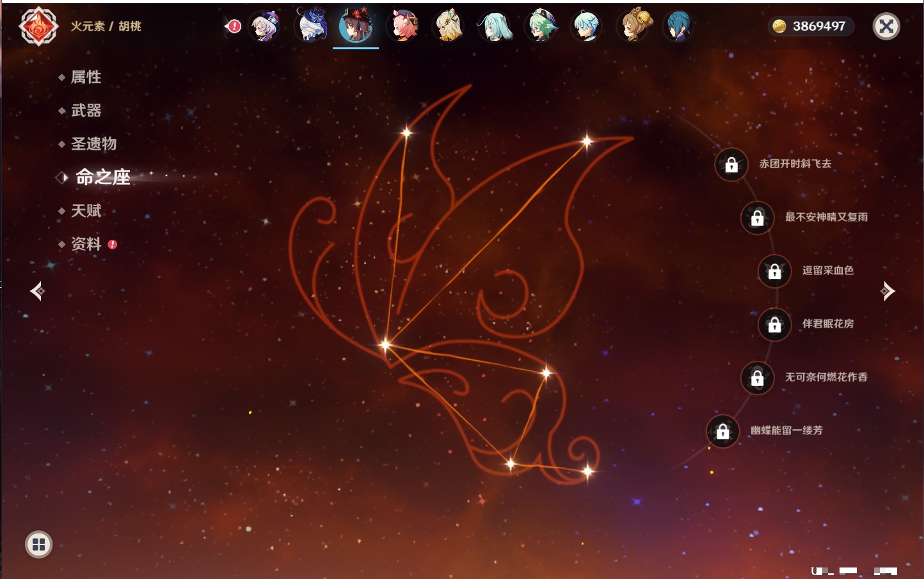Select the long teal-haired character avatar

click(495, 26)
